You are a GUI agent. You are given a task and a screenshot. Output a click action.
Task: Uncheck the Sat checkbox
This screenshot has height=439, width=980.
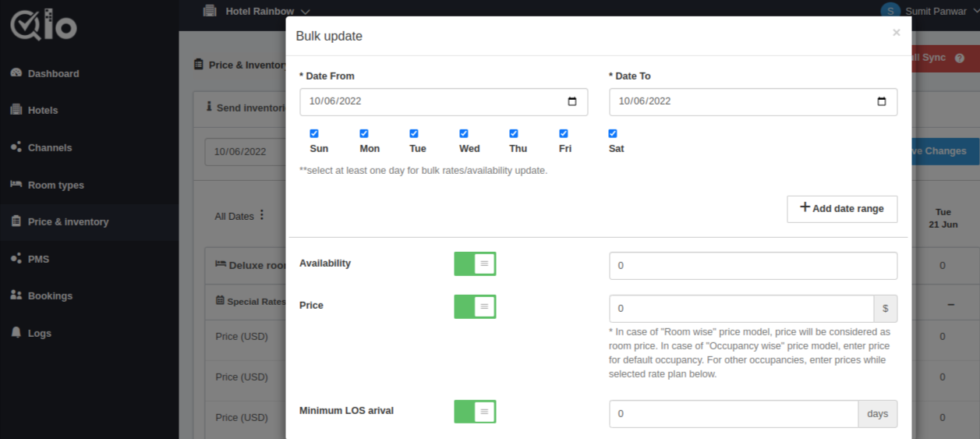(613, 133)
